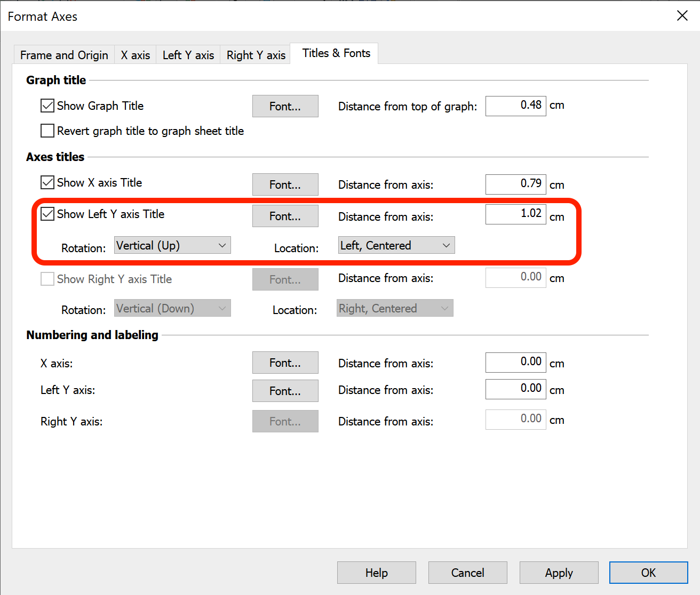Switch to Frame and Origin tab

pyautogui.click(x=64, y=55)
